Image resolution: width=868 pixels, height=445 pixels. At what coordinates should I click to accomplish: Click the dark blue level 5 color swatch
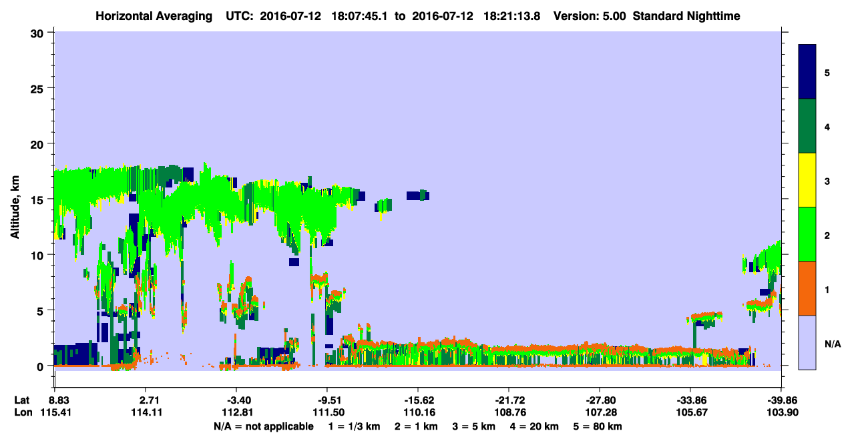[x=807, y=72]
